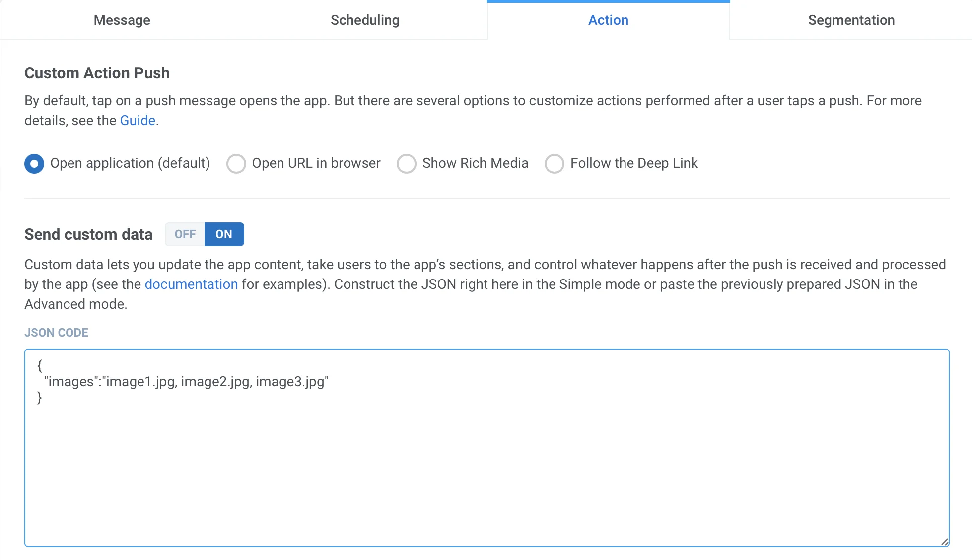The width and height of the screenshot is (972, 560).
Task: Open the Guide link
Action: [138, 121]
